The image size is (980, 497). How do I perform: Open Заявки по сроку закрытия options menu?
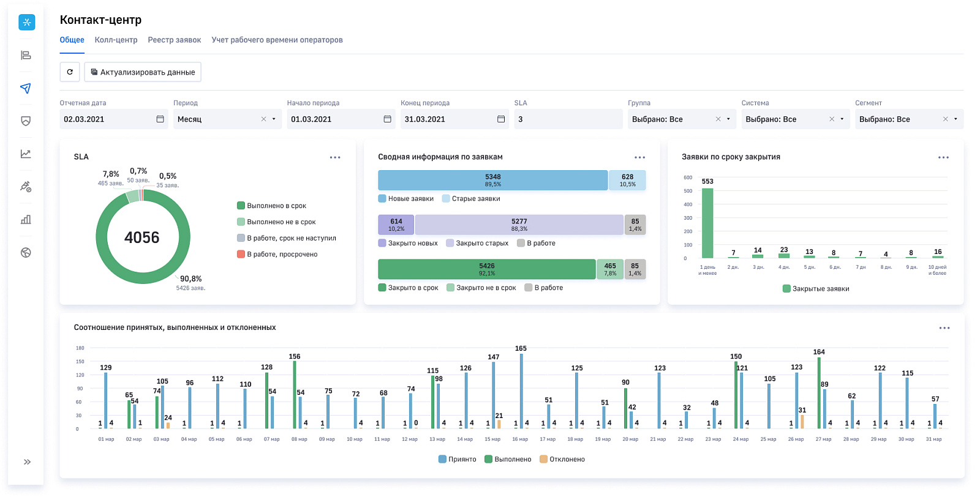[943, 157]
